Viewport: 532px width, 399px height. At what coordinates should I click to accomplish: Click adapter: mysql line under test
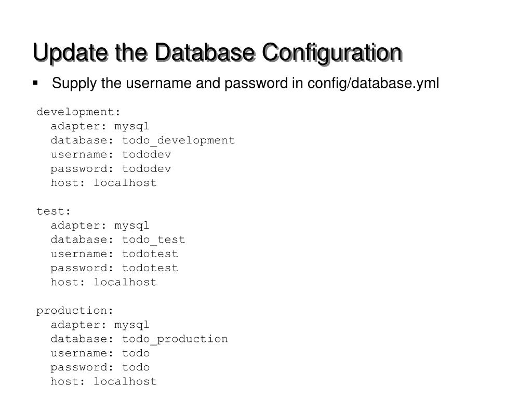tap(100, 226)
